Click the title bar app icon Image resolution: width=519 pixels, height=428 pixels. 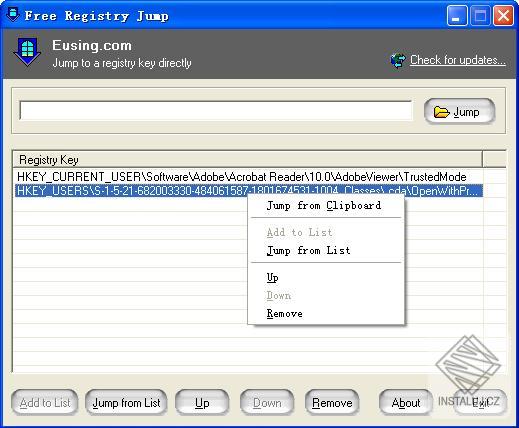pos(13,15)
